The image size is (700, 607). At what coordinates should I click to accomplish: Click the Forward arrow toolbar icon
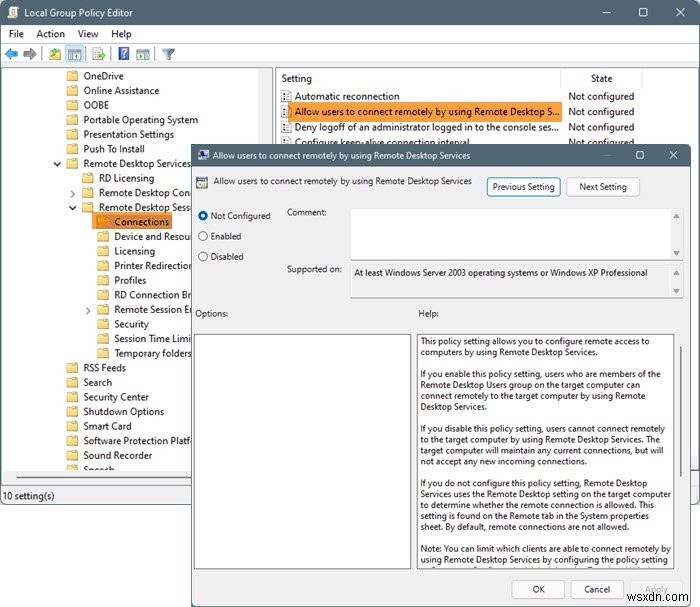(31, 54)
